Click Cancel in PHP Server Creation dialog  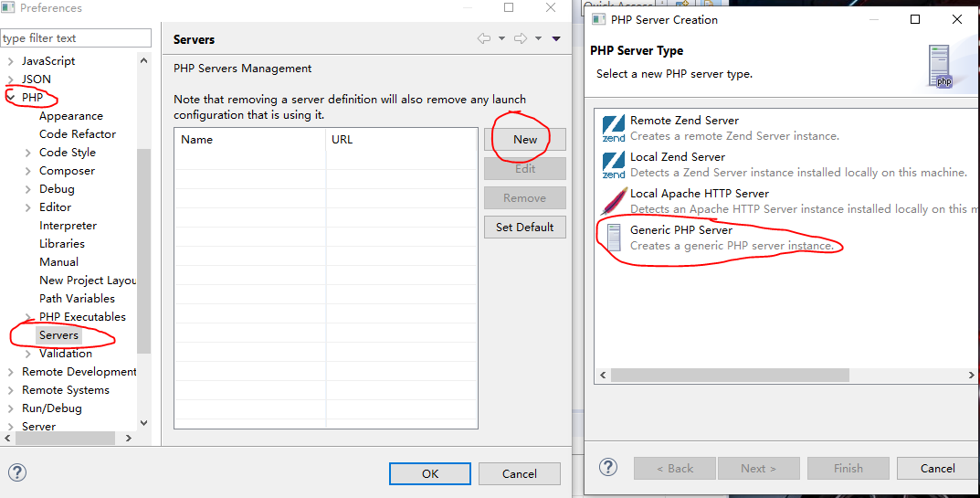[937, 468]
